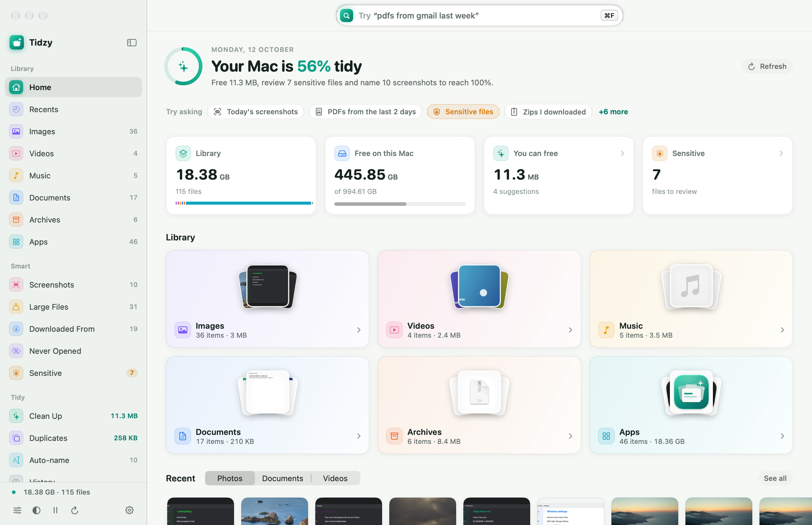Screen dimensions: 812x525
Task: Show the Screenshots smart folder
Action: coord(73,285)
